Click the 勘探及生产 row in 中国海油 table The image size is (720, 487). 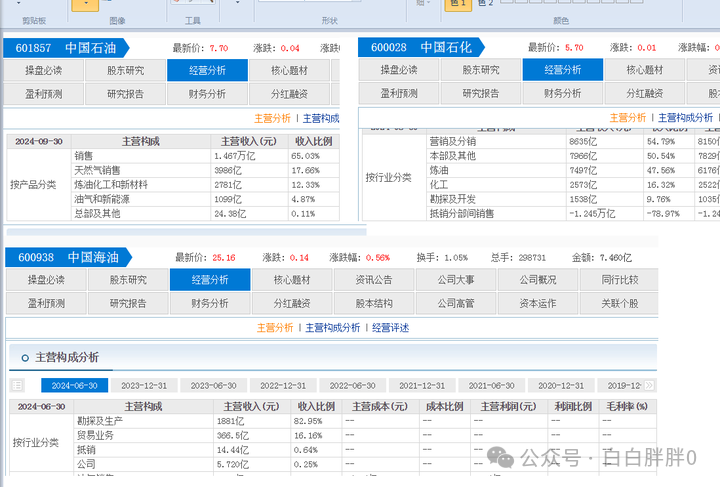click(x=365, y=421)
